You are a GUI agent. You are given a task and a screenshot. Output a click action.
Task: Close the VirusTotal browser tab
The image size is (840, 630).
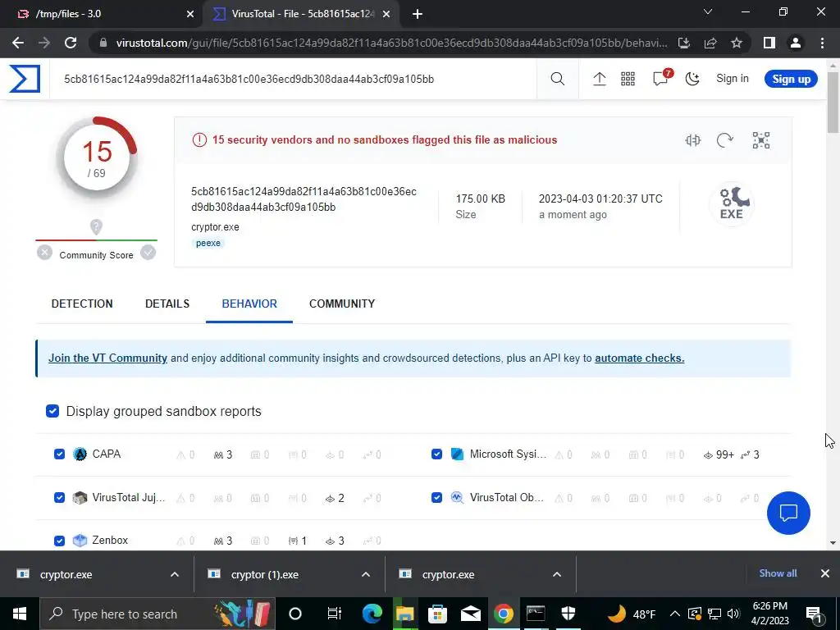tap(386, 14)
